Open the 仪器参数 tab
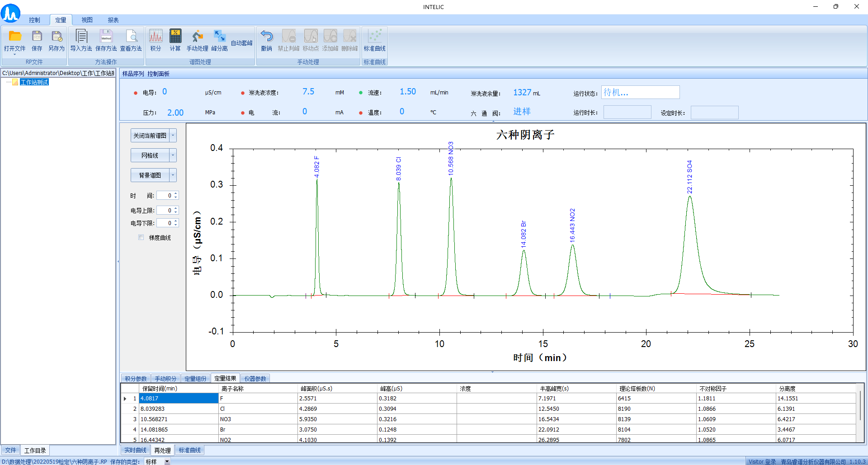This screenshot has height=465, width=868. tap(255, 379)
